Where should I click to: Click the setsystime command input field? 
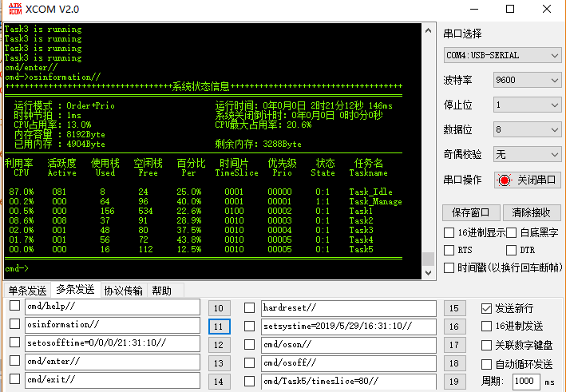(x=349, y=327)
